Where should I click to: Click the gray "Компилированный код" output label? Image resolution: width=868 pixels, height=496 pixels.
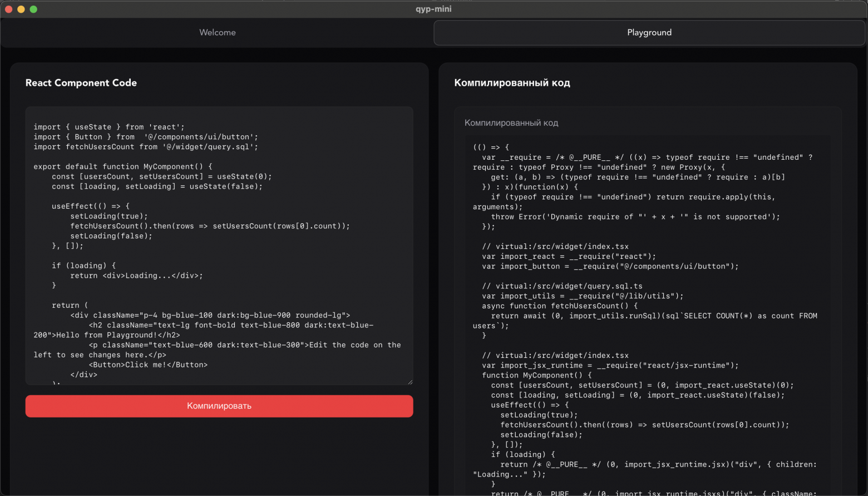tap(511, 122)
